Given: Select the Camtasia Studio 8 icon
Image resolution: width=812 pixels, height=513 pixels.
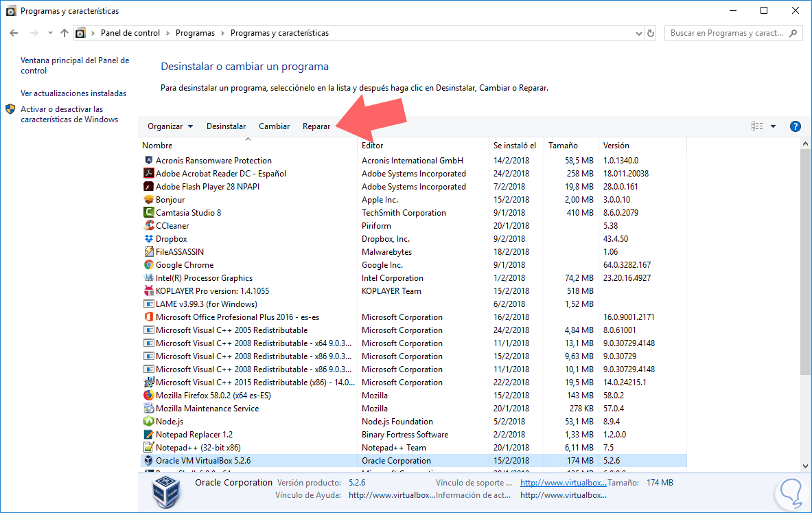Looking at the screenshot, I should (149, 212).
